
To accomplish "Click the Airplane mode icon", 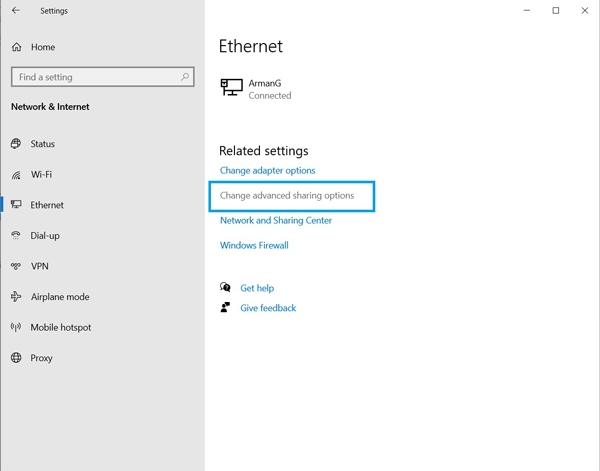I will point(16,297).
